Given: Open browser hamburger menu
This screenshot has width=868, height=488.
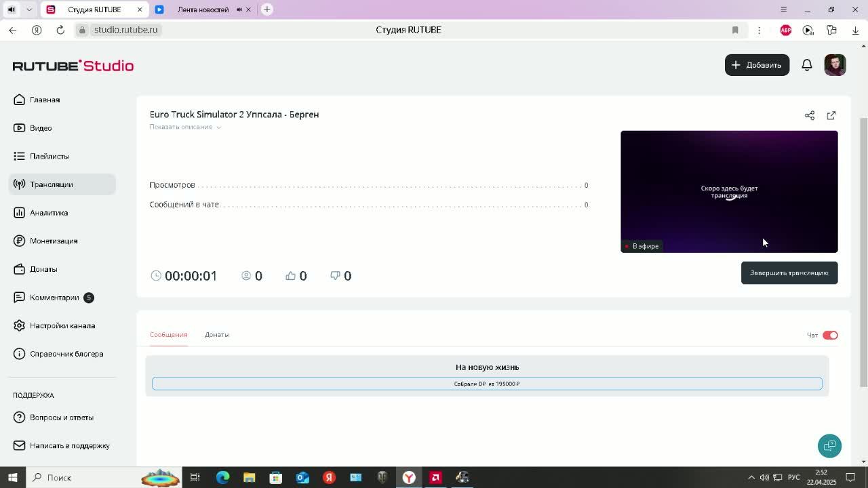Looking at the screenshot, I should click(x=783, y=9).
